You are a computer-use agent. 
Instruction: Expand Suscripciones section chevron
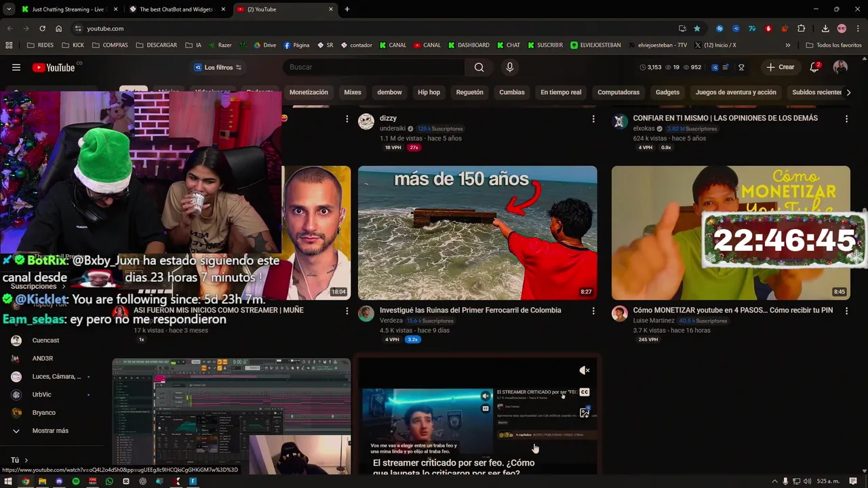tap(64, 287)
